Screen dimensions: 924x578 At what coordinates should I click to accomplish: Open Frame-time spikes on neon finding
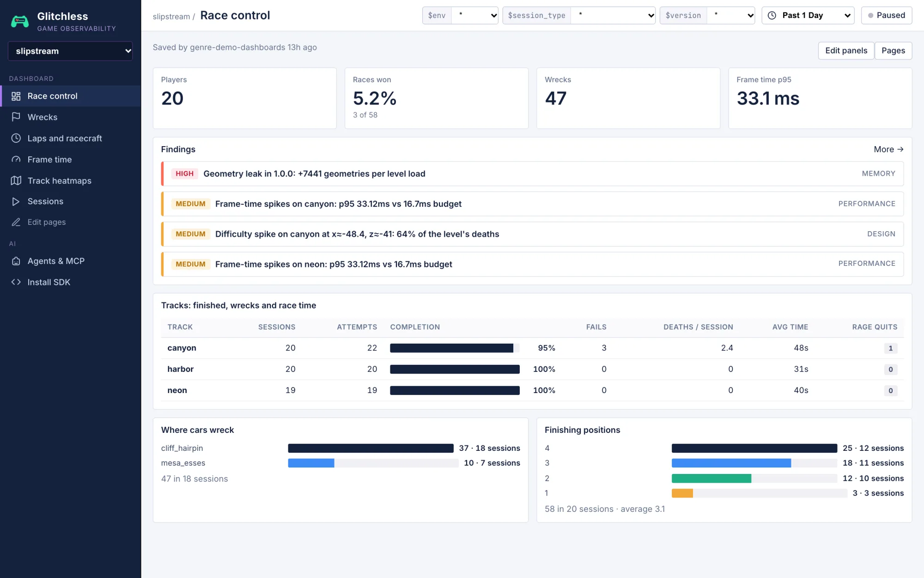532,264
